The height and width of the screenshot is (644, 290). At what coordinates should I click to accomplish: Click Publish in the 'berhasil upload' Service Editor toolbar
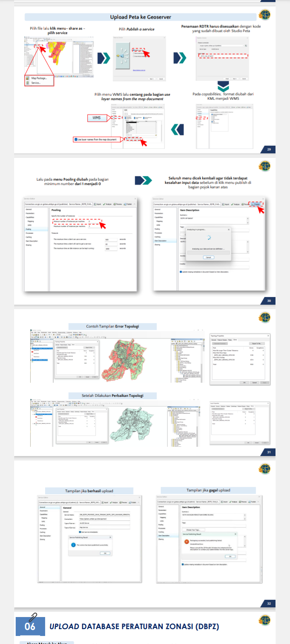133,502
